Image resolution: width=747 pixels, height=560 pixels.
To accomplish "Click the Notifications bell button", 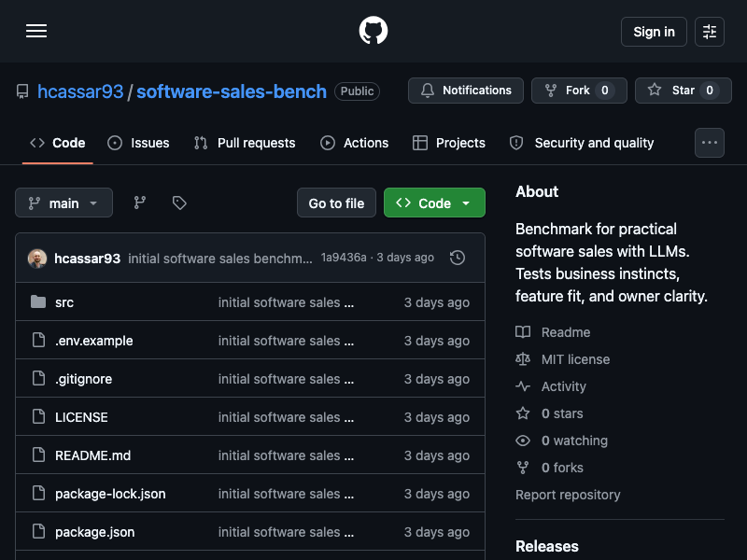I will click(x=465, y=91).
